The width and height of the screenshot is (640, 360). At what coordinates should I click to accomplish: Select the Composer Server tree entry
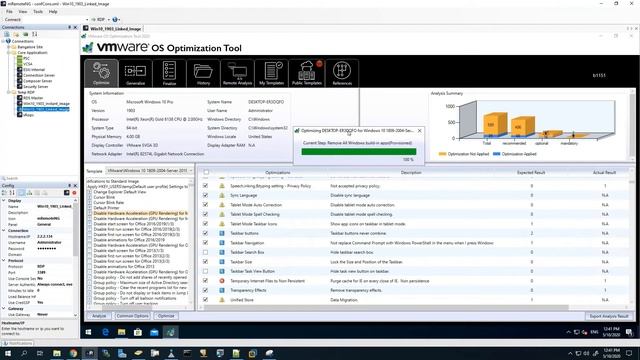(37, 81)
